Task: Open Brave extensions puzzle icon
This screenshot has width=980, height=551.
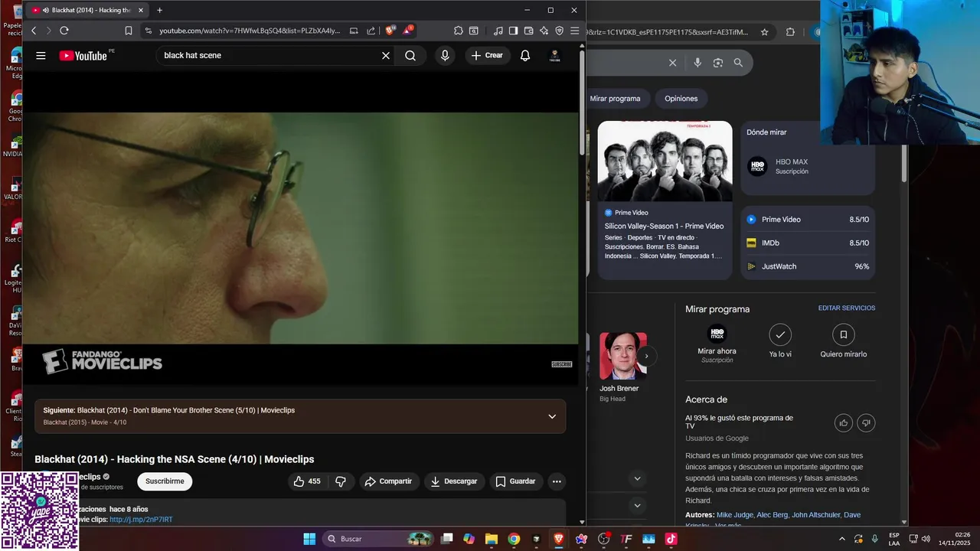Action: [459, 31]
